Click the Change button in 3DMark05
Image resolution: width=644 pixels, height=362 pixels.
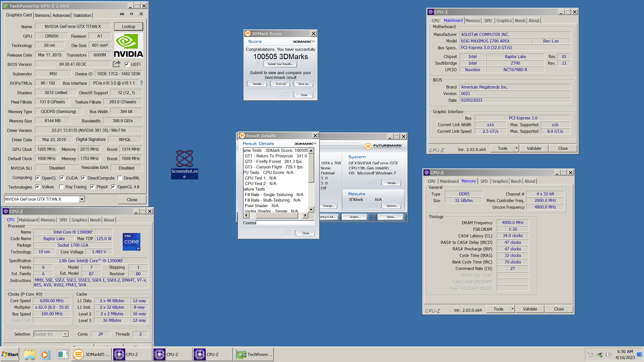tap(329, 206)
